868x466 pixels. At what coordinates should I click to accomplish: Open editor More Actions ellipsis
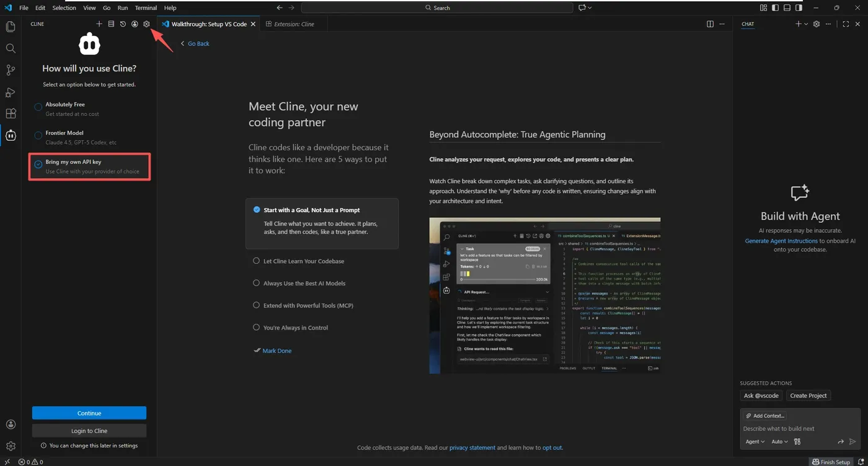[723, 24]
